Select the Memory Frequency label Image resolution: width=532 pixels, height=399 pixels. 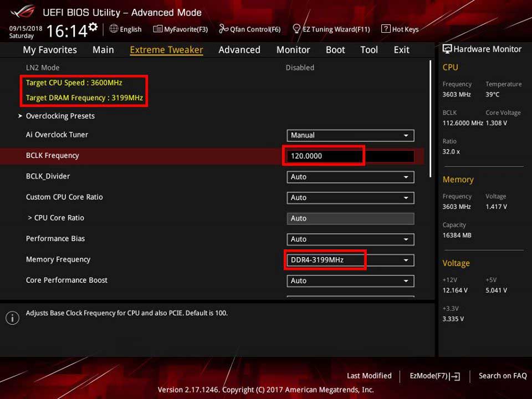[58, 259]
